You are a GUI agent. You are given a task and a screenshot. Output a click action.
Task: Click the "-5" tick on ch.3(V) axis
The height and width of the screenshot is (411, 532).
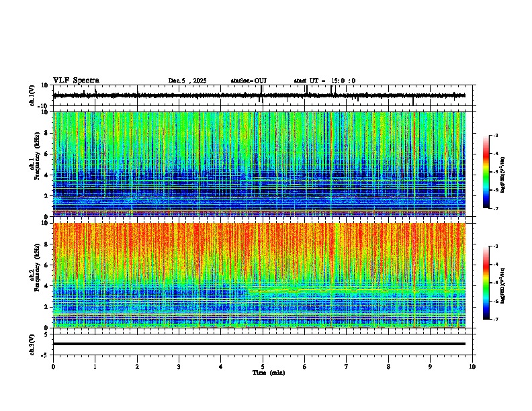[46, 355]
